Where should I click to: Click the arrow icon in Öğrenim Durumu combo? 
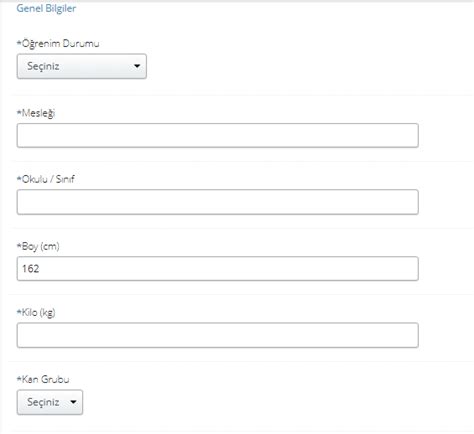click(137, 66)
